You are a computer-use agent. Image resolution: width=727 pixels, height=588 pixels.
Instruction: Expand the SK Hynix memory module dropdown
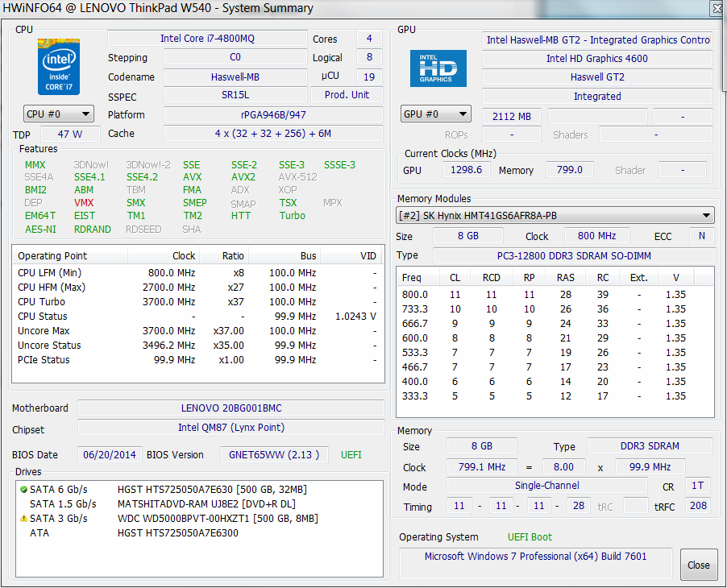pos(555,216)
